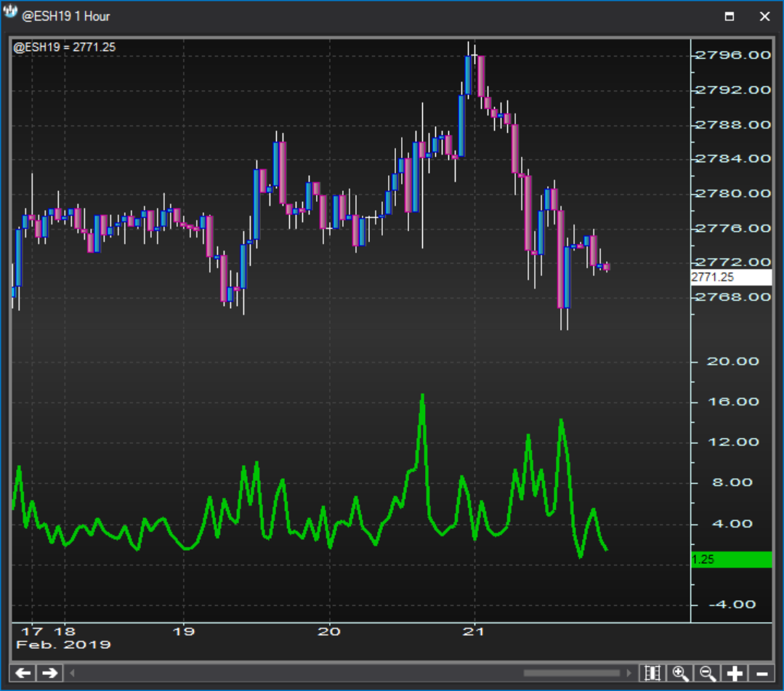Image resolution: width=784 pixels, height=691 pixels.
Task: Click the 2796.00 price axis label
Action: pyautogui.click(x=733, y=55)
